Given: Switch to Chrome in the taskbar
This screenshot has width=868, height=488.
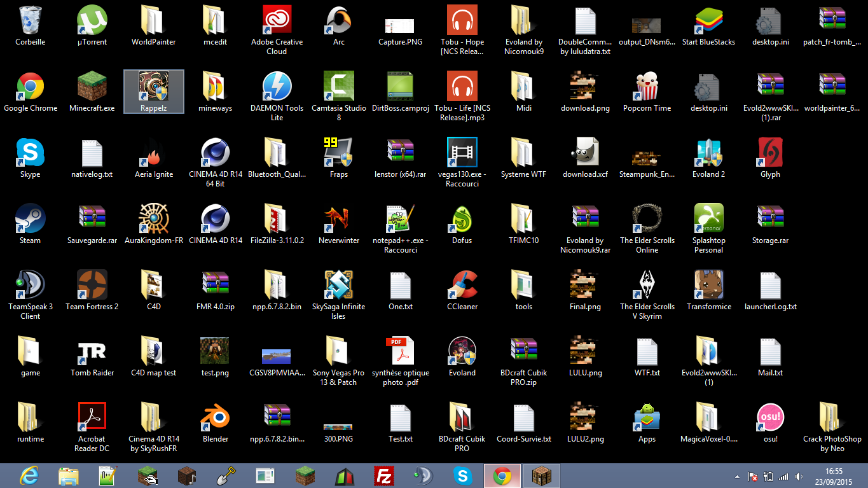Looking at the screenshot, I should tap(502, 476).
